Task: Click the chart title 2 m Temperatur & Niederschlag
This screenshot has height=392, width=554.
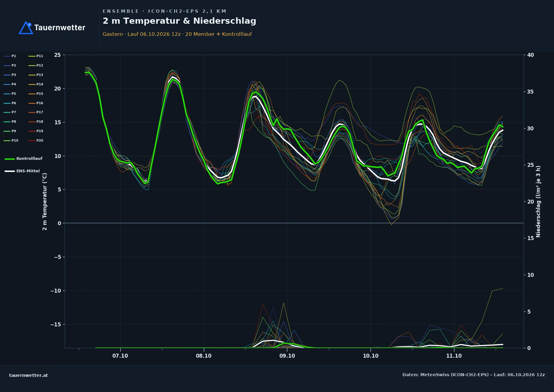Action: click(x=180, y=21)
